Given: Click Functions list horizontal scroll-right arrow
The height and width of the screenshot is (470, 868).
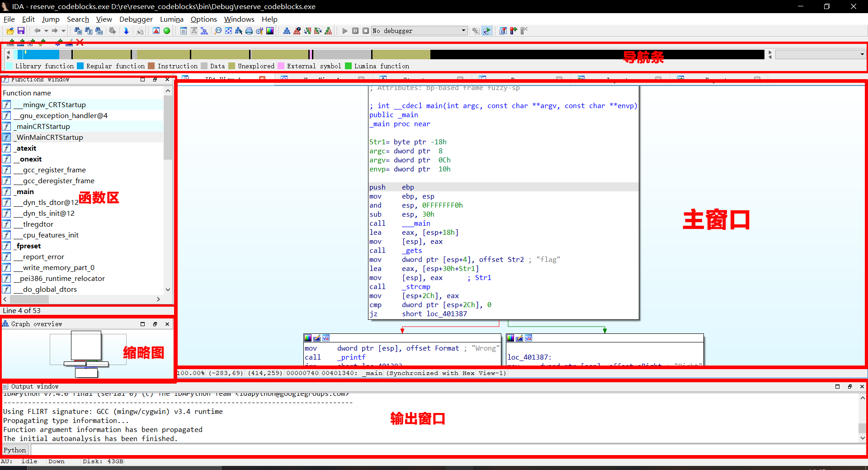Looking at the screenshot, I should pos(158,299).
